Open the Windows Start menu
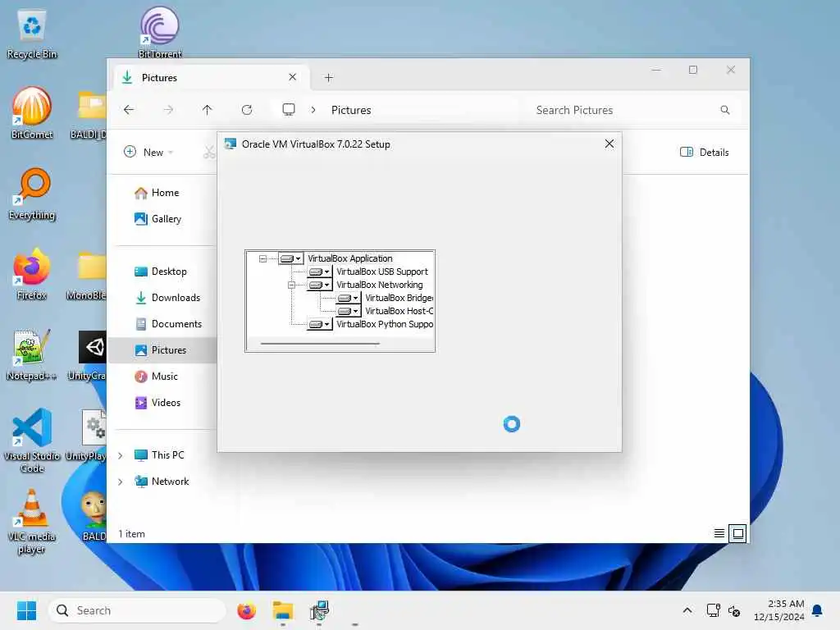Image resolution: width=840 pixels, height=630 pixels. click(x=27, y=610)
